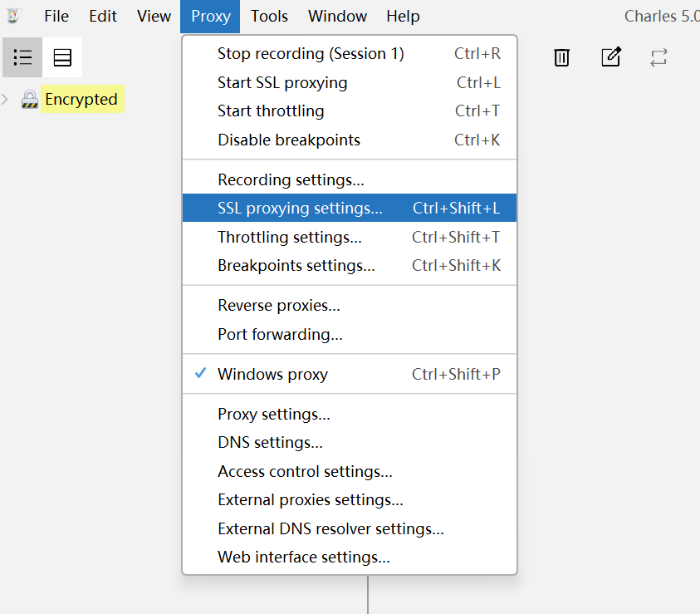Open the Help menu
700x614 pixels.
click(x=403, y=17)
